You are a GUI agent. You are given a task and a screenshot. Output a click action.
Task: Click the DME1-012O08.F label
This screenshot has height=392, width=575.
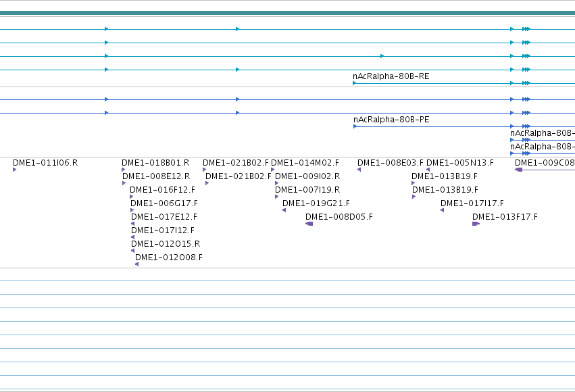pyautogui.click(x=169, y=258)
